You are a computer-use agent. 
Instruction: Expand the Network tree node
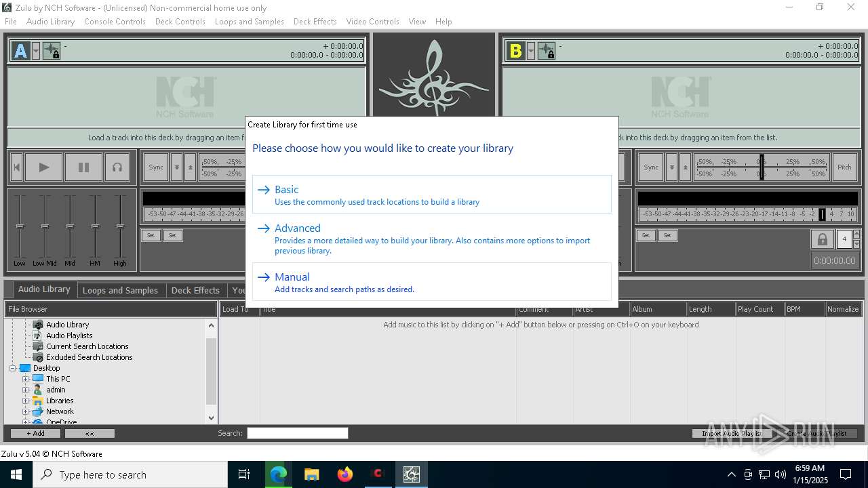pyautogui.click(x=25, y=411)
